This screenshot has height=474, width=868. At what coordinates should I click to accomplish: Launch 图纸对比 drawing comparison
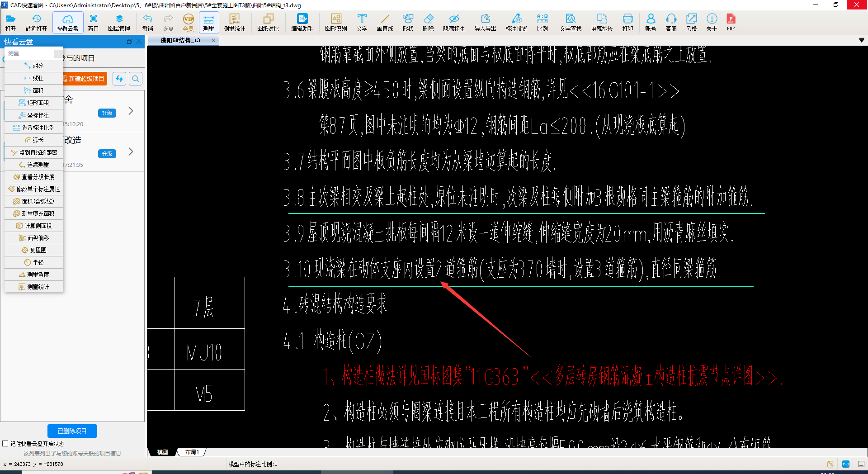268,22
